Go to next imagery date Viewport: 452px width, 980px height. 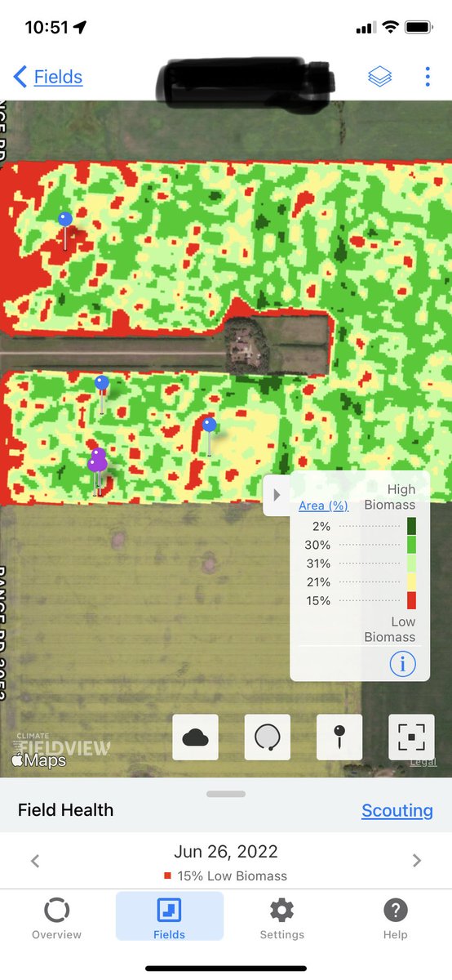[417, 860]
